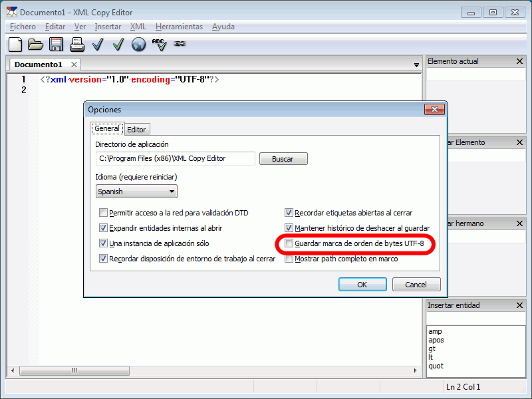This screenshot has width=532, height=399.
Task: Click the Buscar button
Action: click(283, 159)
